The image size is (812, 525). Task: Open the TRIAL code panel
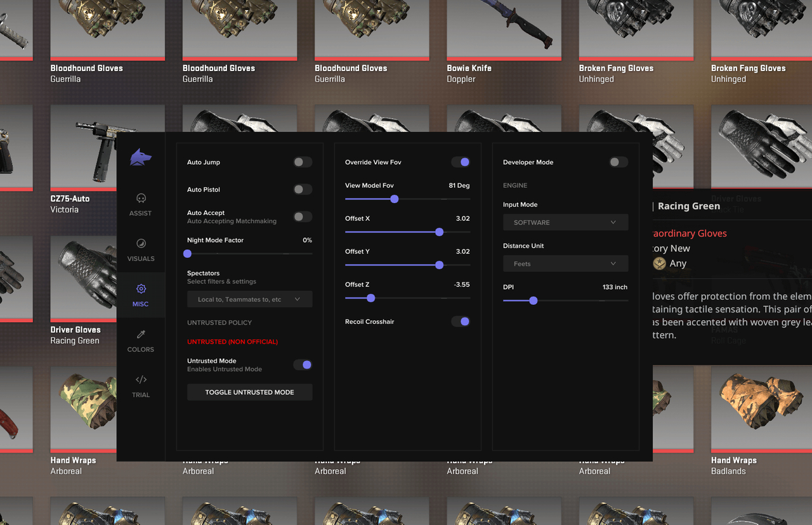(x=140, y=385)
